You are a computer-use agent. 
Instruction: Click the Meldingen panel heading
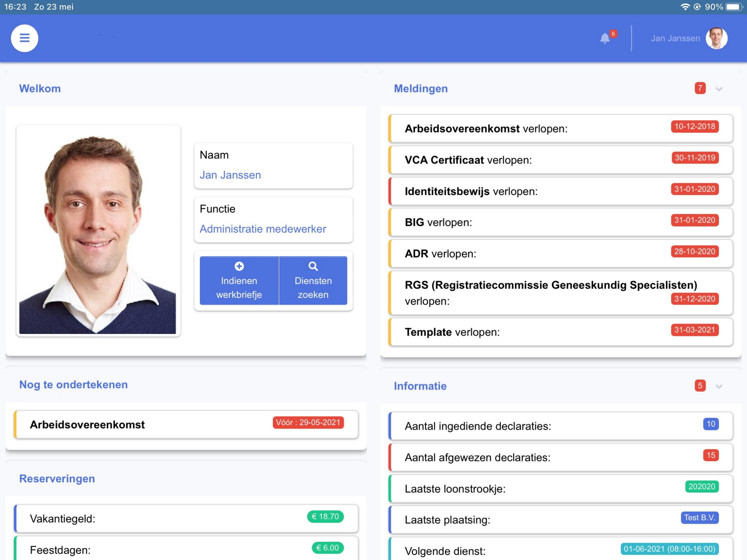(421, 89)
